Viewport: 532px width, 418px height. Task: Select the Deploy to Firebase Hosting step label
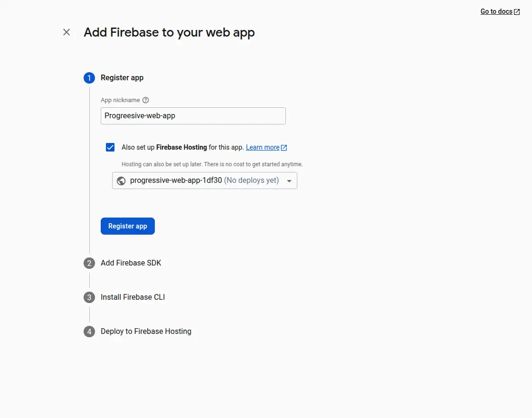pyautogui.click(x=146, y=331)
